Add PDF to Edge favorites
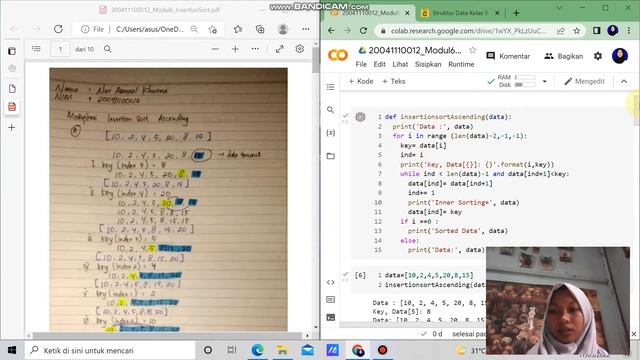640x360 pixels. pyautogui.click(x=213, y=29)
